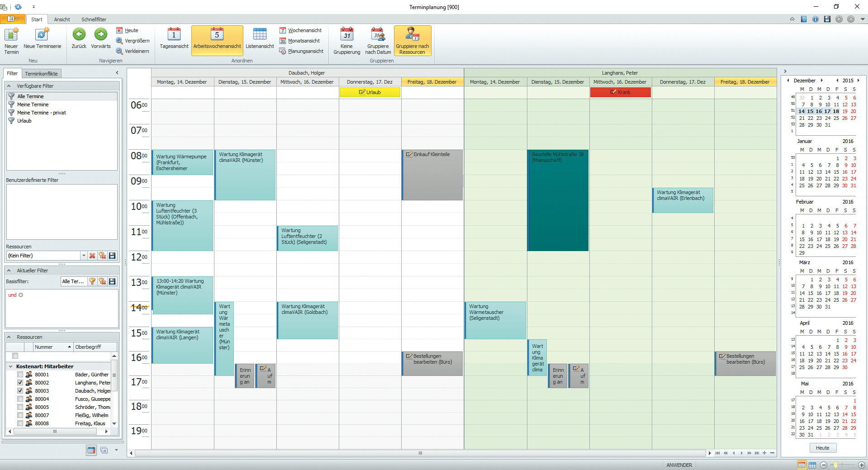Collapse the Kostenart: Mitarbeiter group

point(10,366)
